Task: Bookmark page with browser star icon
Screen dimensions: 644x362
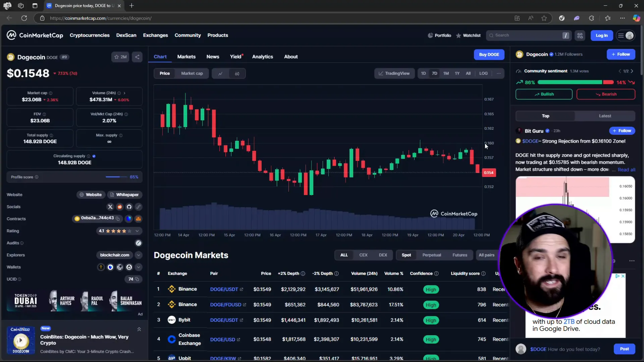Action: click(x=544, y=18)
